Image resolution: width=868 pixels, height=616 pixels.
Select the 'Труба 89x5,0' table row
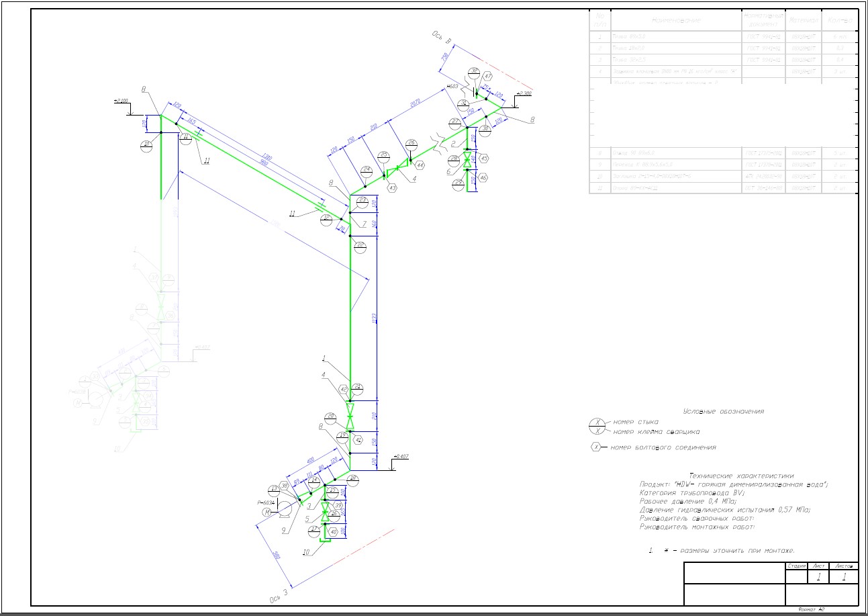click(724, 37)
